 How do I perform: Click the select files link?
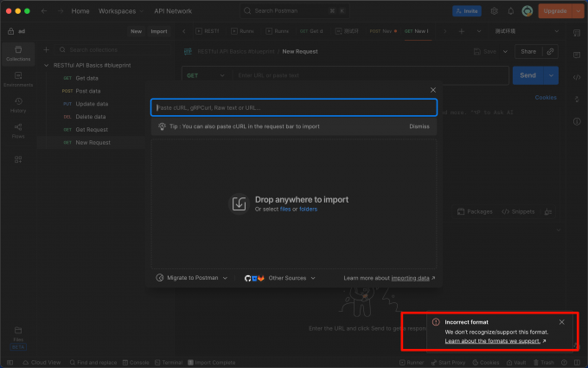coord(285,210)
